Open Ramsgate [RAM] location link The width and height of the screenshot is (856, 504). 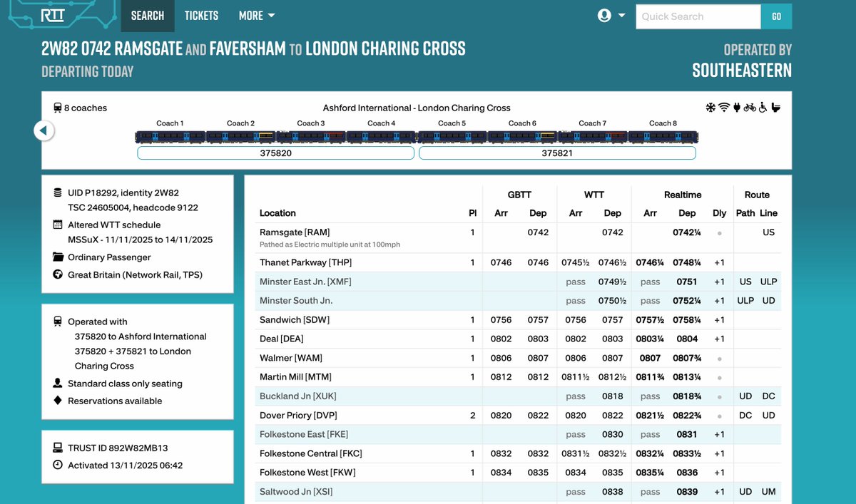point(295,232)
